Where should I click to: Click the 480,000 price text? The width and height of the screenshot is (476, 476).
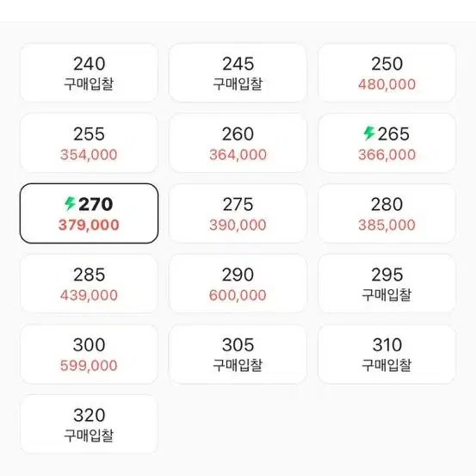tap(386, 84)
